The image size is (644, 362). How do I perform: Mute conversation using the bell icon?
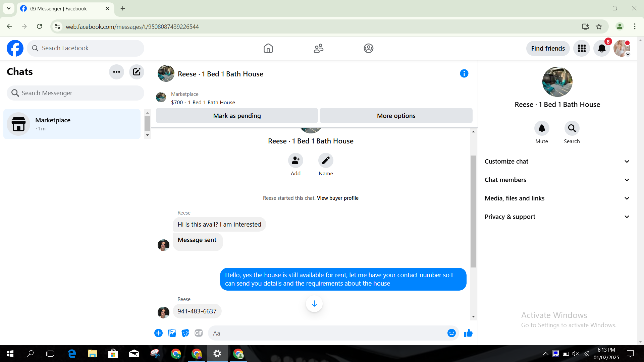(542, 128)
